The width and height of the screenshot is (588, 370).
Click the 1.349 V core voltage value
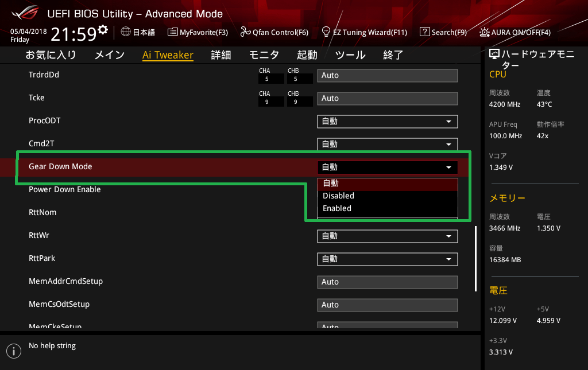pos(501,168)
